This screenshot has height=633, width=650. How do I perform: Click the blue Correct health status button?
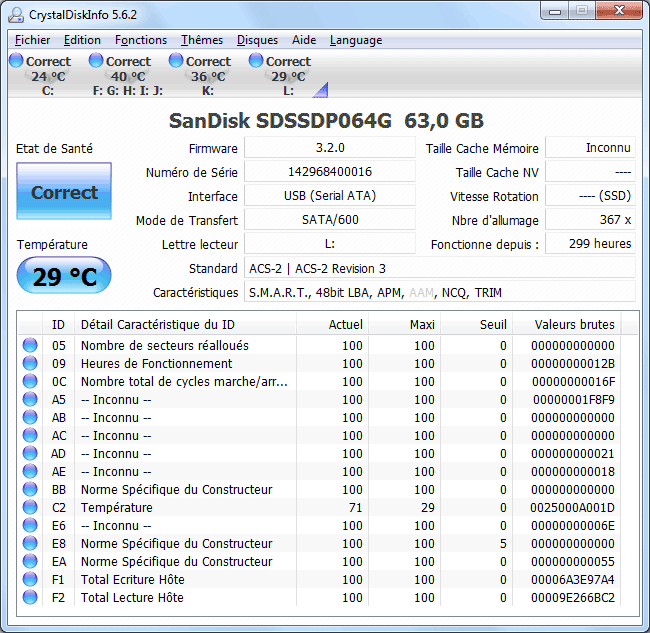coord(64,191)
